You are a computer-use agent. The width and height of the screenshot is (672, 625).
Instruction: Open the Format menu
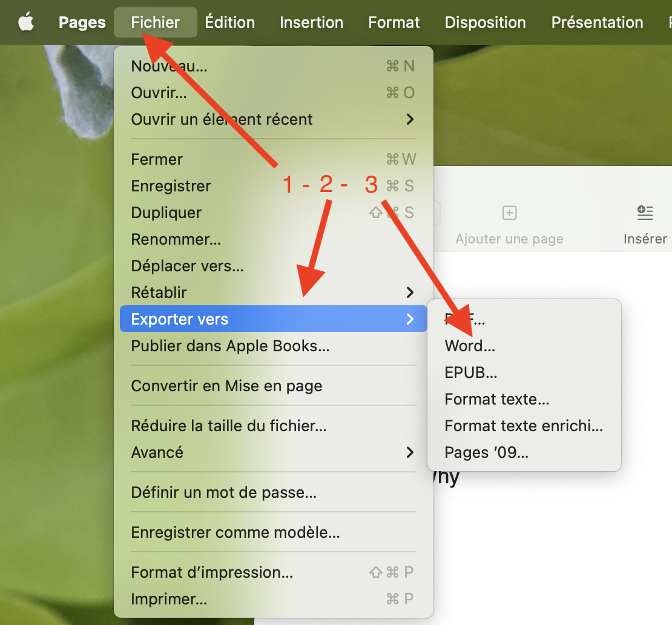tap(394, 22)
